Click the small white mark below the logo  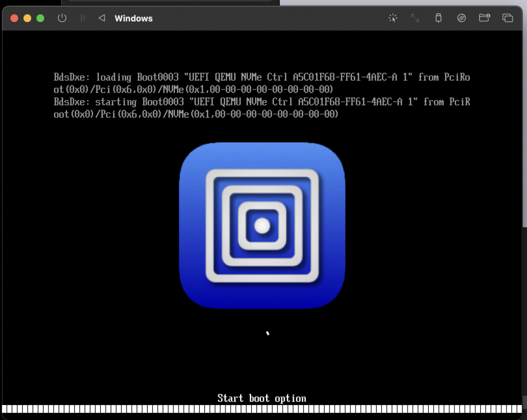click(x=268, y=333)
